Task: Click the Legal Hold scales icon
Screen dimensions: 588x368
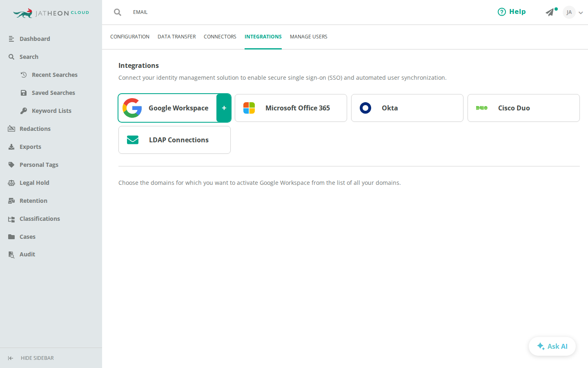Action: 11,183
